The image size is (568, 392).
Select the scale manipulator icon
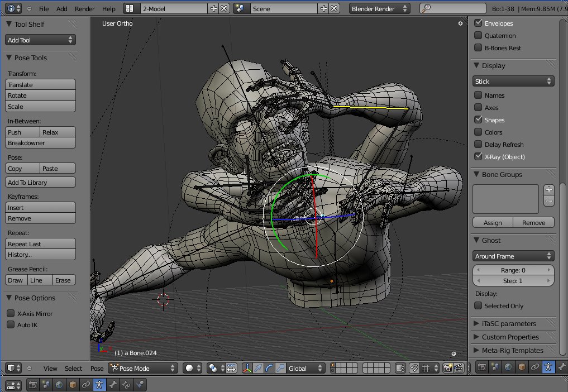(x=281, y=368)
